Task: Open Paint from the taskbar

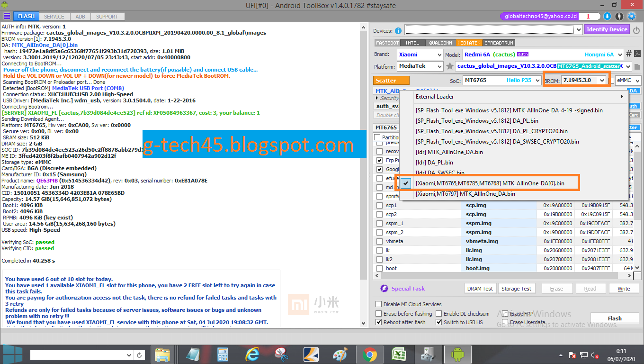Action: pos(340,355)
